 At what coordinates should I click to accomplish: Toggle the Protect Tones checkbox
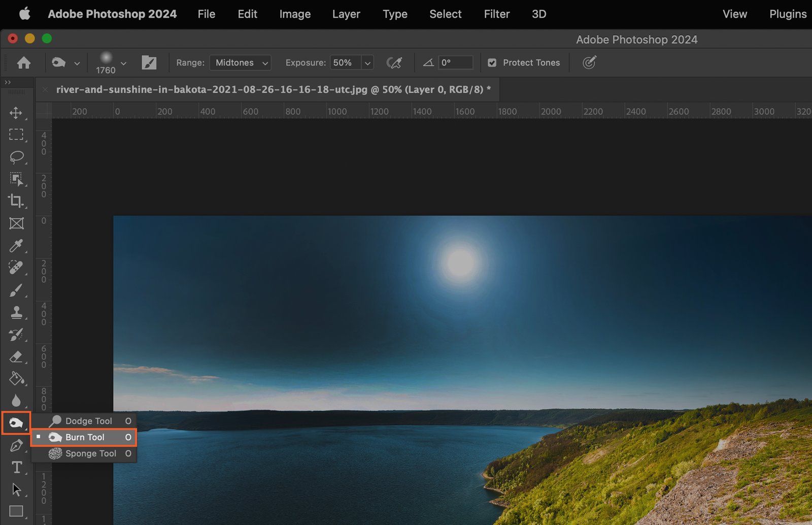[492, 62]
